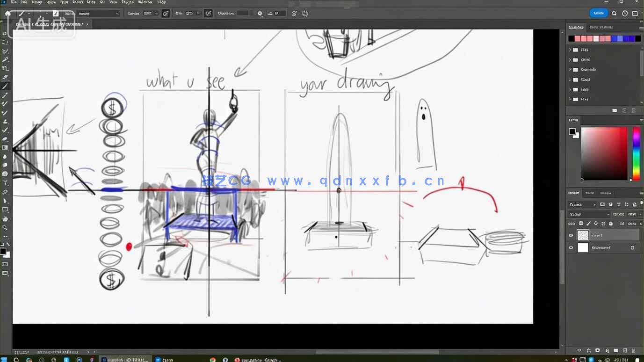This screenshot has width=644, height=362.
Task: Select the Rectangle shape tool
Action: point(5,210)
